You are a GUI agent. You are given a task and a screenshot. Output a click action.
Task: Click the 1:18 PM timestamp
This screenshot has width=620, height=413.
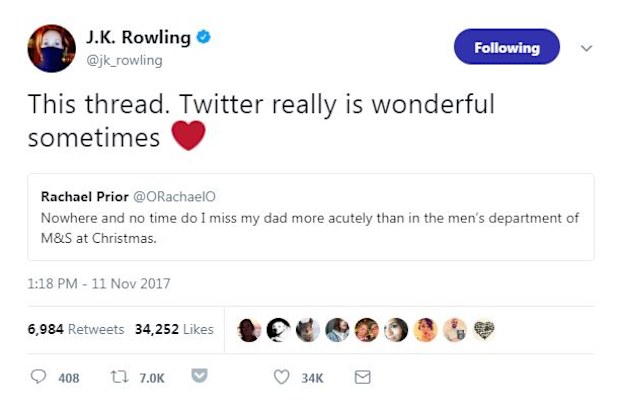coord(98,284)
